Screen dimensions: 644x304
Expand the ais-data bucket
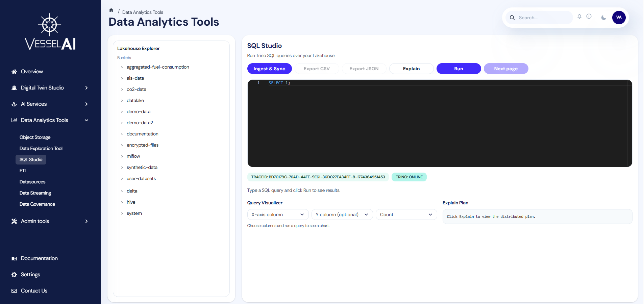click(135, 78)
